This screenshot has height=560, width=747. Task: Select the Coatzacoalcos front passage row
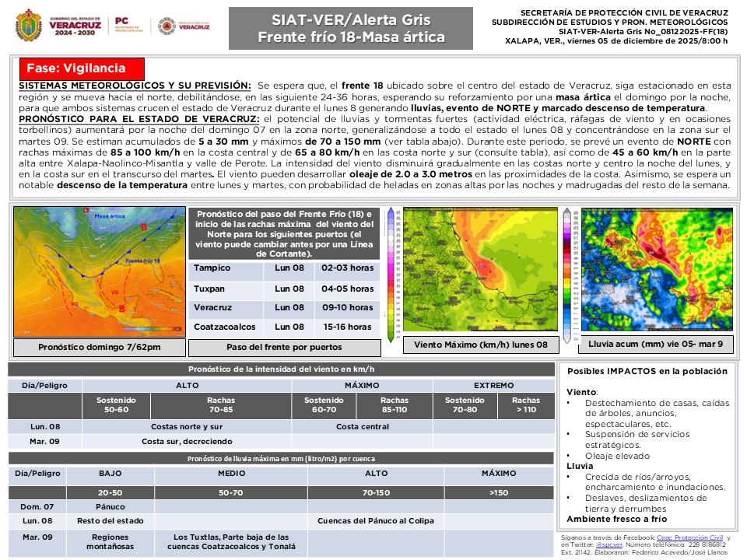pyautogui.click(x=284, y=327)
